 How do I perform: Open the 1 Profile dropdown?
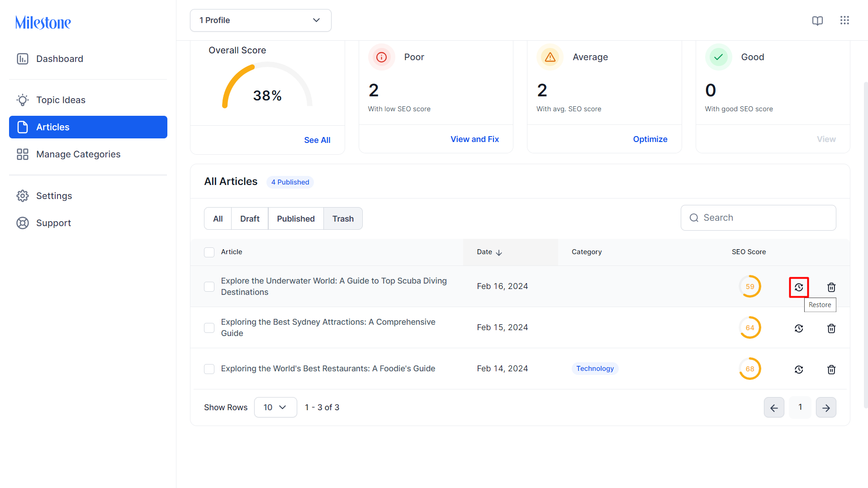[261, 20]
